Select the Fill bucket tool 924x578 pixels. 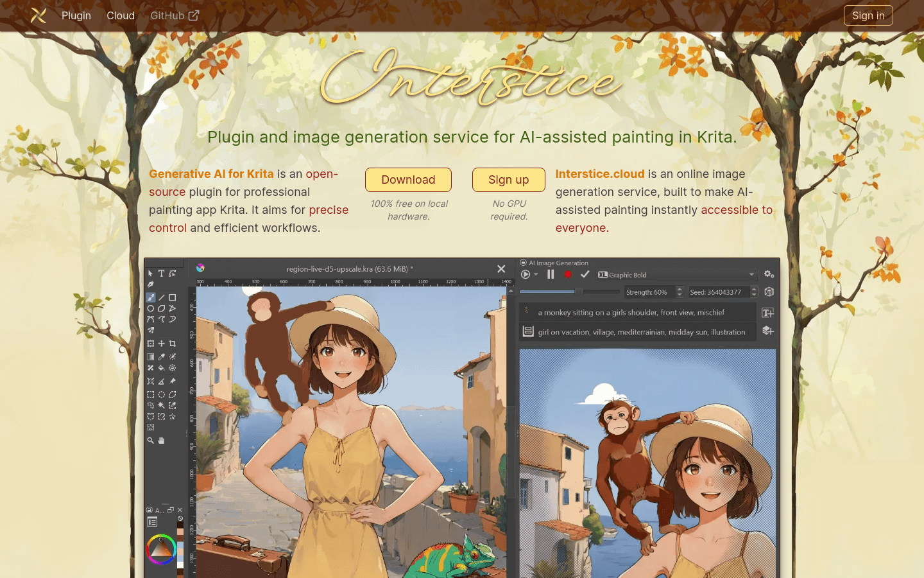pyautogui.click(x=161, y=368)
